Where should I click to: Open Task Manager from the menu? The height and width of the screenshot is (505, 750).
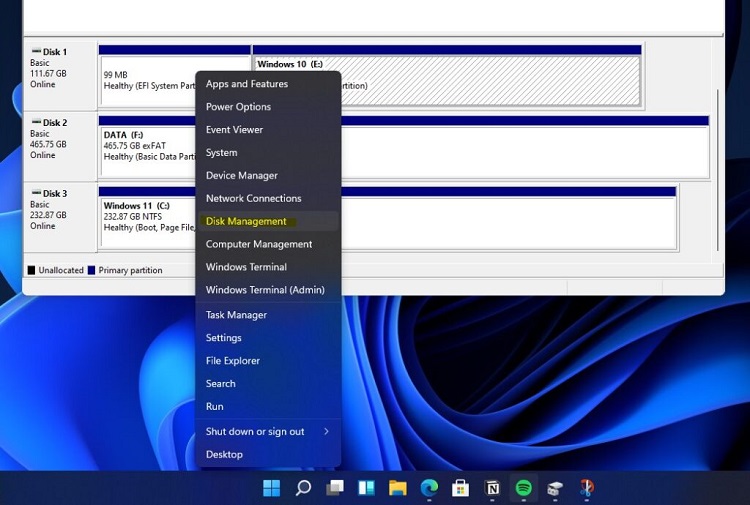coord(268,315)
